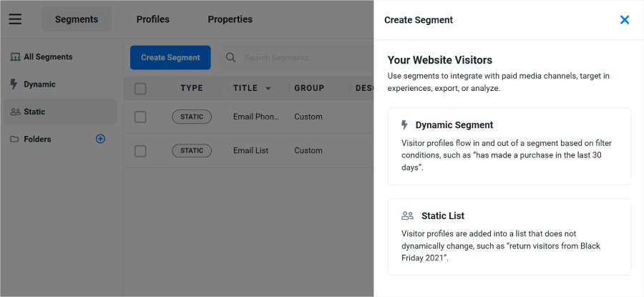Image resolution: width=644 pixels, height=297 pixels.
Task: Sort by the Title column arrow
Action: [x=268, y=89]
